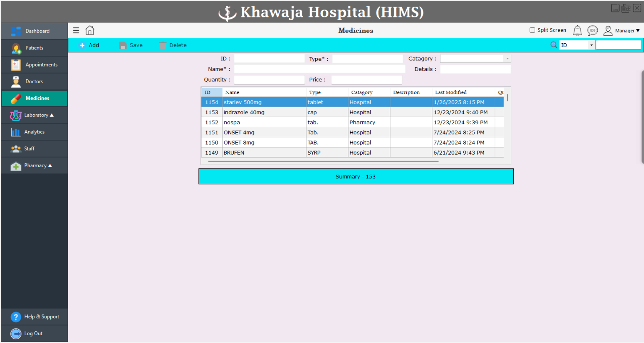The width and height of the screenshot is (644, 343).
Task: Focus the Quantity input field
Action: point(269,80)
